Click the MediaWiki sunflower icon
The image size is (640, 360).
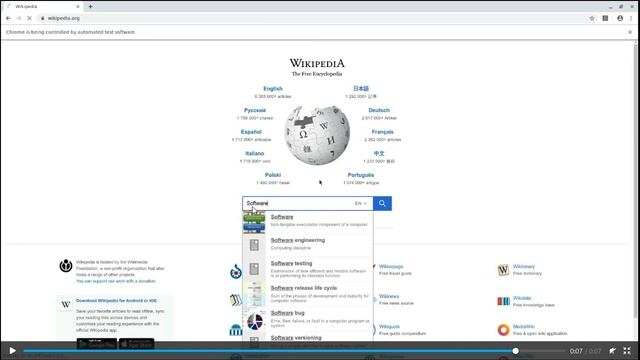[x=503, y=330]
